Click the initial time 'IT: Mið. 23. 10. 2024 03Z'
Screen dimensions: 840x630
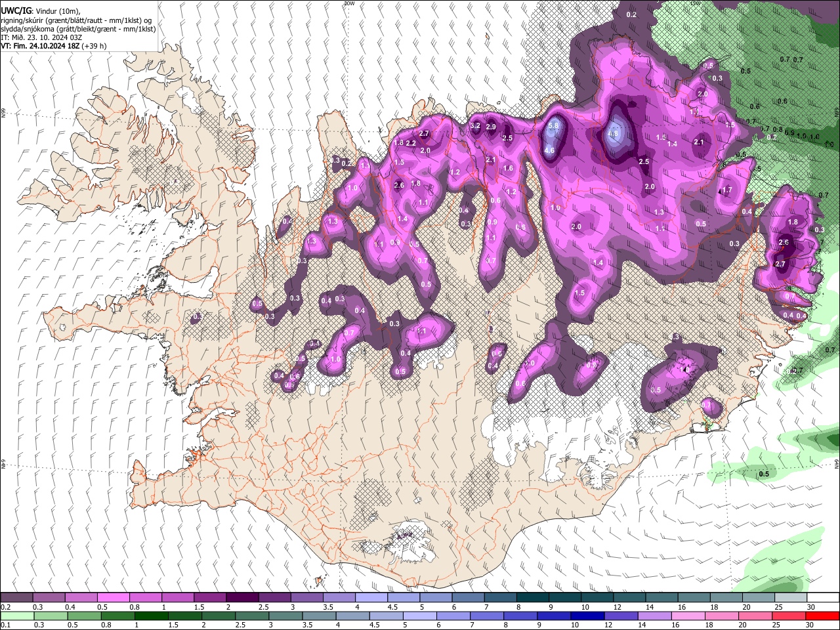(x=41, y=37)
